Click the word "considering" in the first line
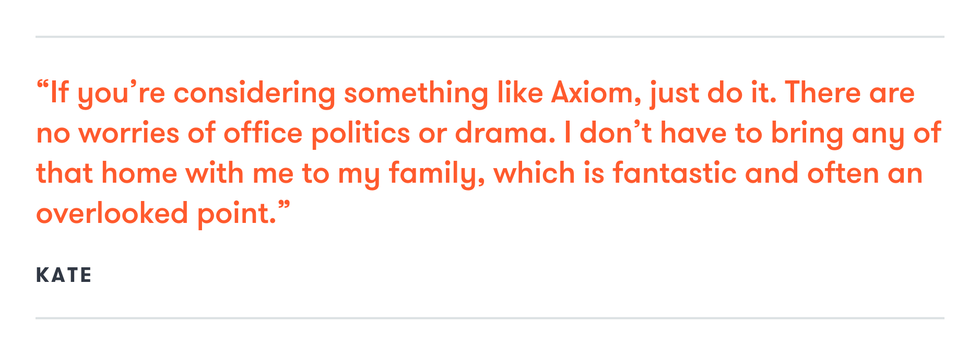Screen dimensions: 980x355 254,94
